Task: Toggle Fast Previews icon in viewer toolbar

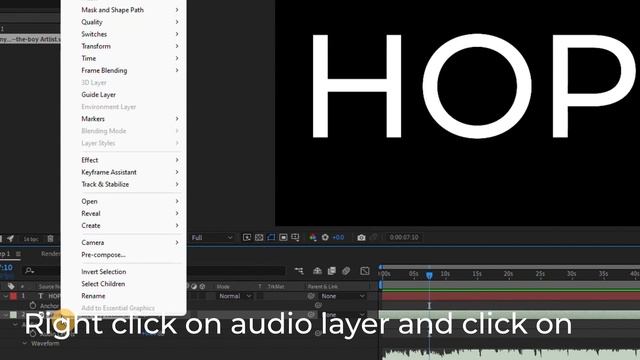Action: 247,237
